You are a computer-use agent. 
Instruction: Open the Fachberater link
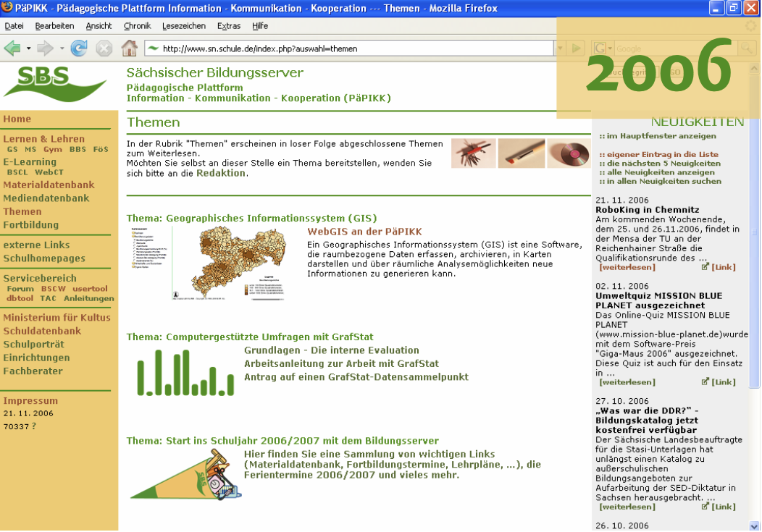pos(33,371)
